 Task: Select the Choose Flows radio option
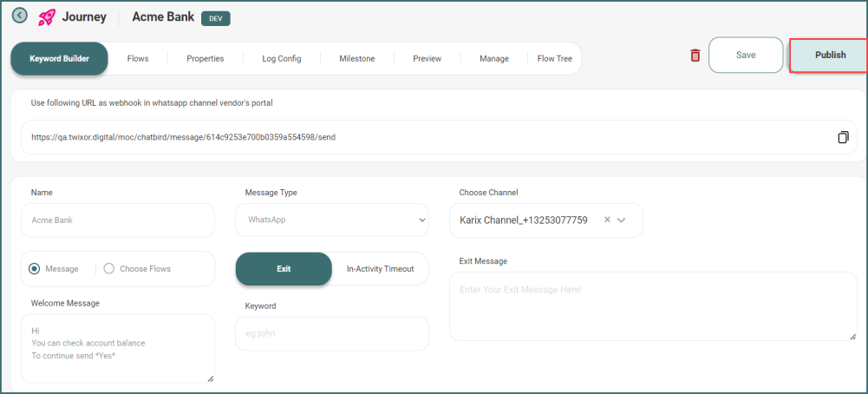(109, 269)
